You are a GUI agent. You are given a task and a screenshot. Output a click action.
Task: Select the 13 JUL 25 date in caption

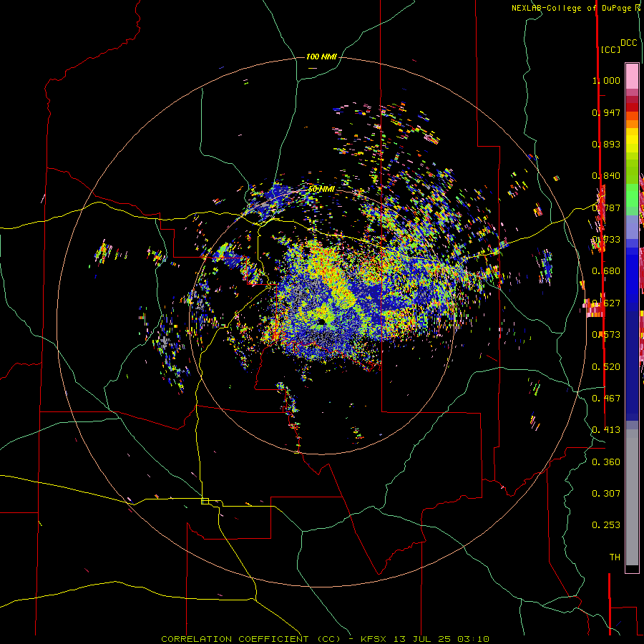pyautogui.click(x=423, y=639)
